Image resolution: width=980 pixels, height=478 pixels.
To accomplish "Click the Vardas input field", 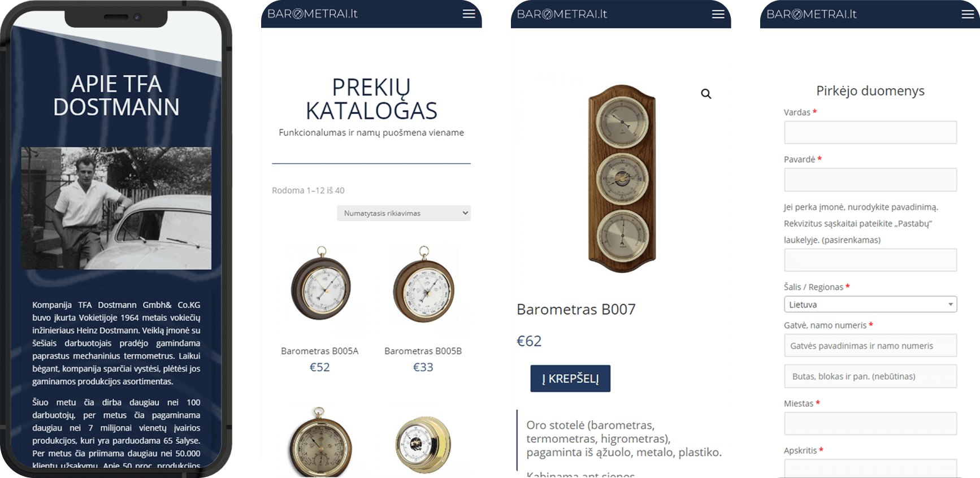I will pyautogui.click(x=870, y=132).
